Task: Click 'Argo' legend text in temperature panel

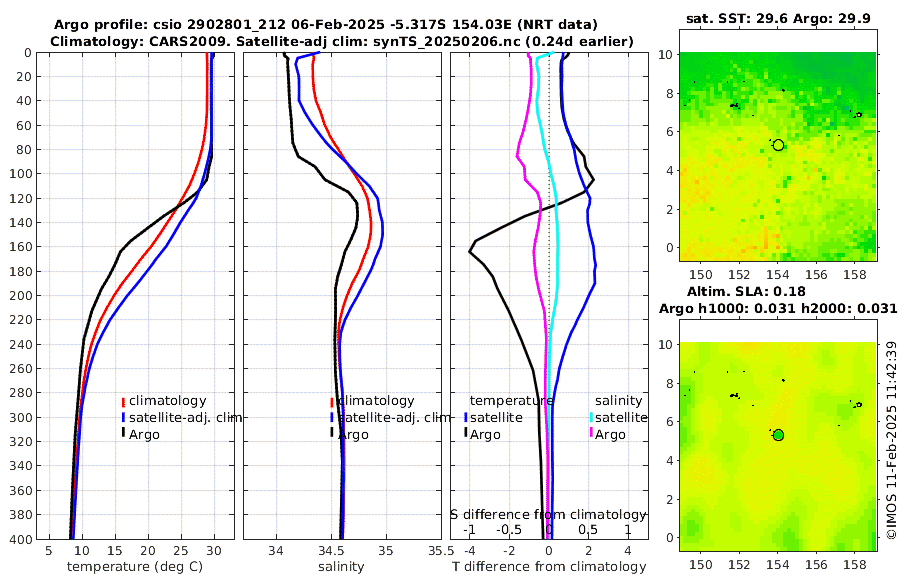Action: click(x=144, y=435)
